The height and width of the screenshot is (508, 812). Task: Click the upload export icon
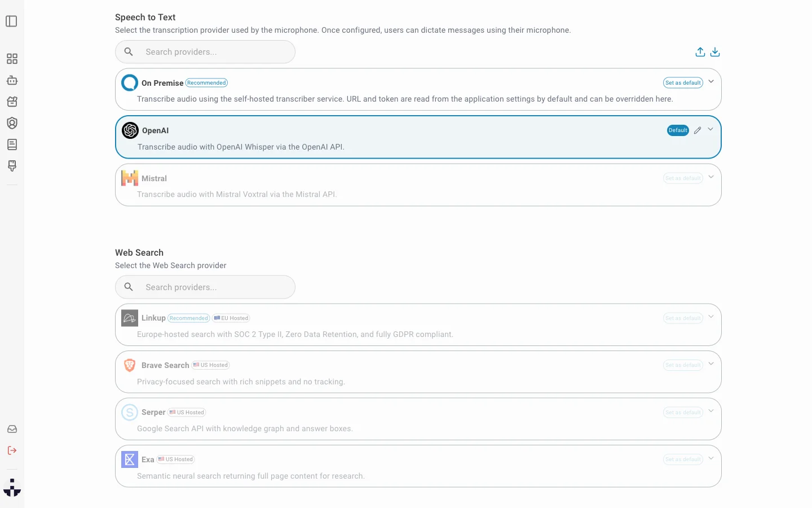click(700, 52)
